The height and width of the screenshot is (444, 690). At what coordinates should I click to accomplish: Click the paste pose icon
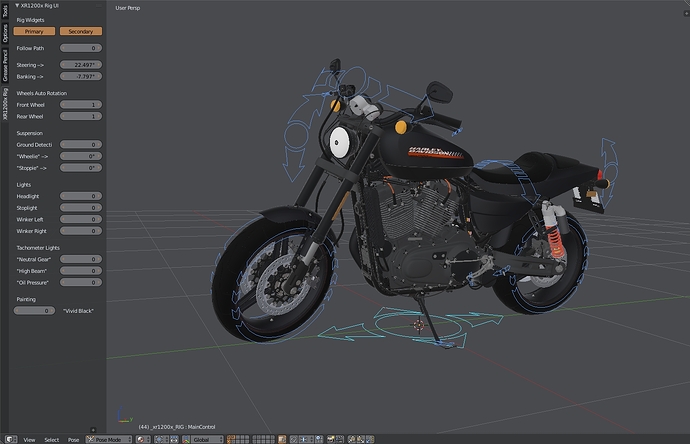pyautogui.click(x=360, y=439)
